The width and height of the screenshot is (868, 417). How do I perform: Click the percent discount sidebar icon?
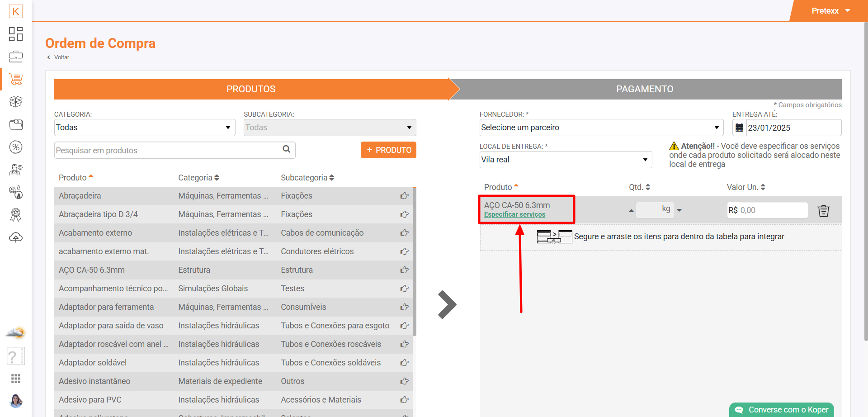coord(16,147)
